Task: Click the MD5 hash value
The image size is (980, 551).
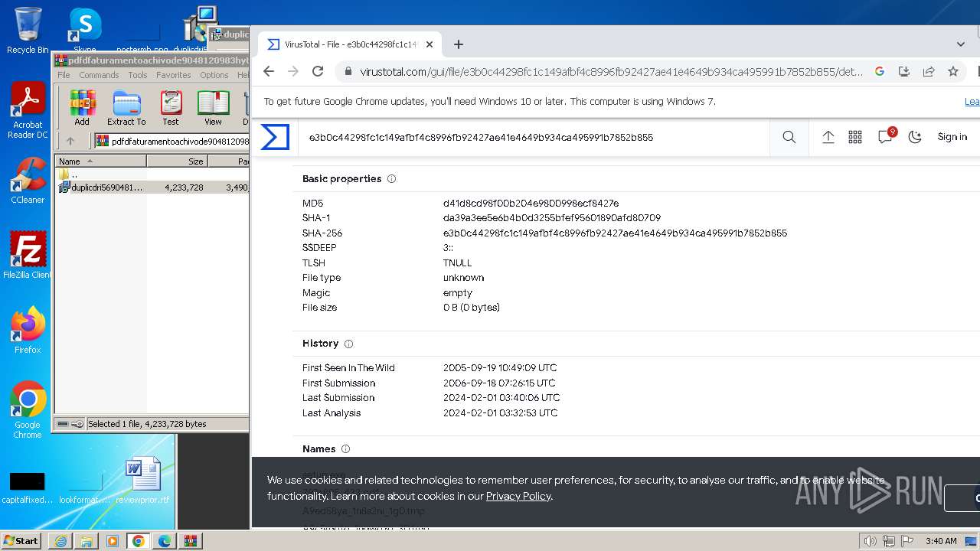Action: 531,203
